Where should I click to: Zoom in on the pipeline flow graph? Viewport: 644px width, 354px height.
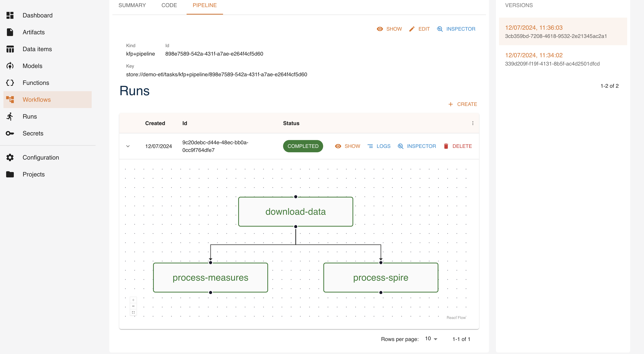(x=133, y=300)
